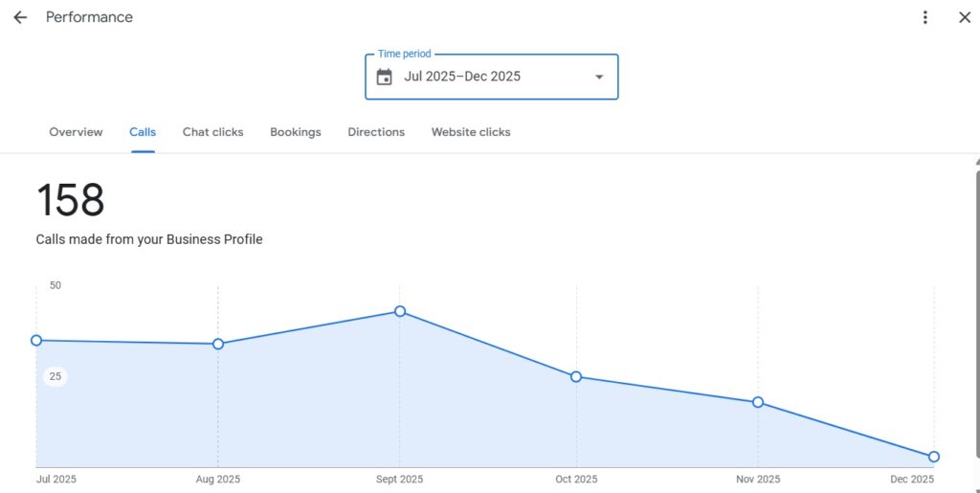The image size is (980, 493).
Task: Close the Performance panel with X
Action: 964,17
